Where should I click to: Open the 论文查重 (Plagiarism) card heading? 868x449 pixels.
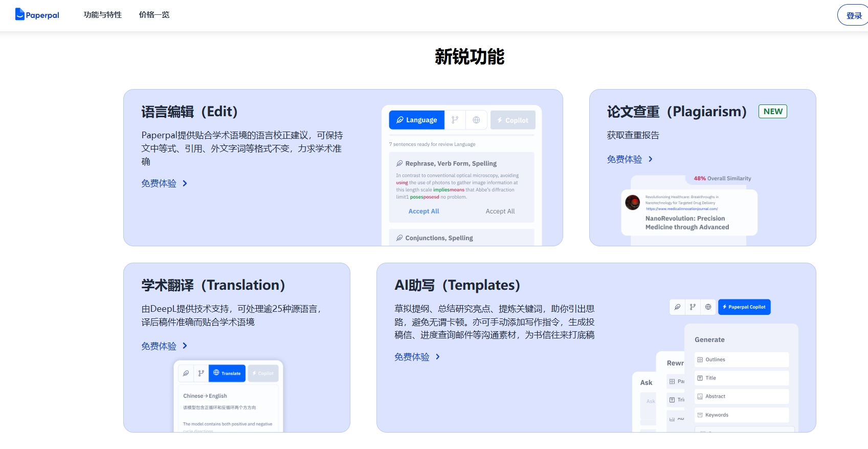click(677, 112)
